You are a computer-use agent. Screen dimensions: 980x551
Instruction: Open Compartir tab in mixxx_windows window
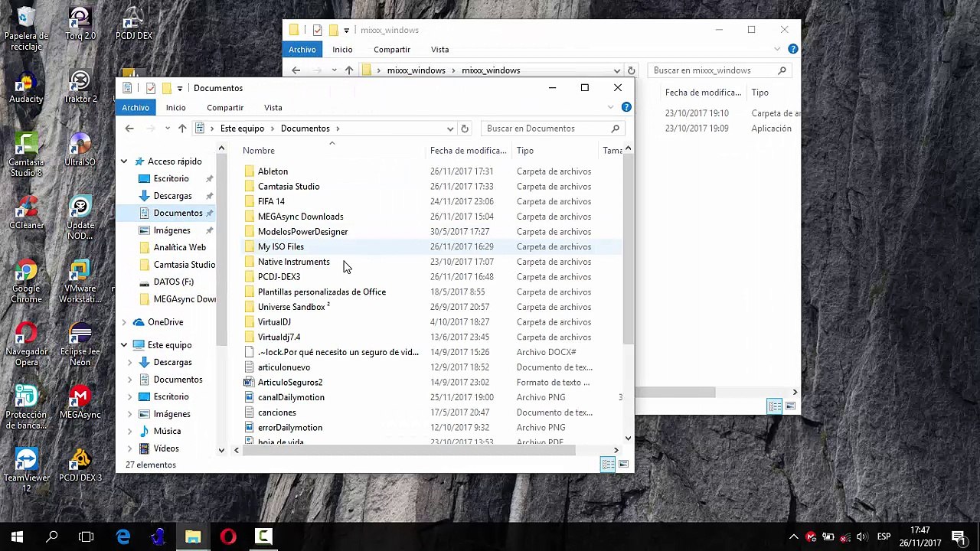click(x=392, y=50)
